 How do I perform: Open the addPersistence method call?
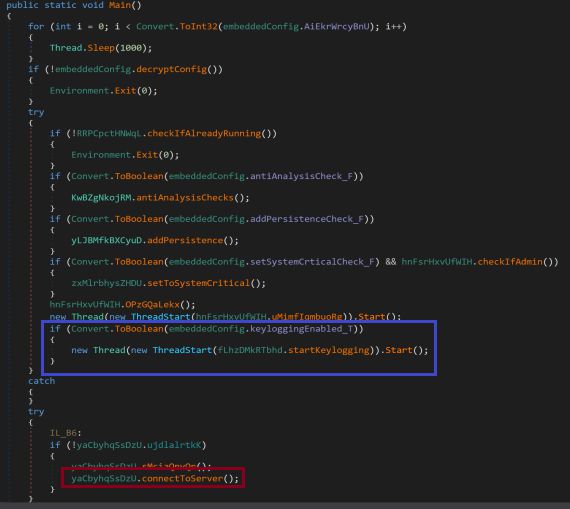pos(185,241)
